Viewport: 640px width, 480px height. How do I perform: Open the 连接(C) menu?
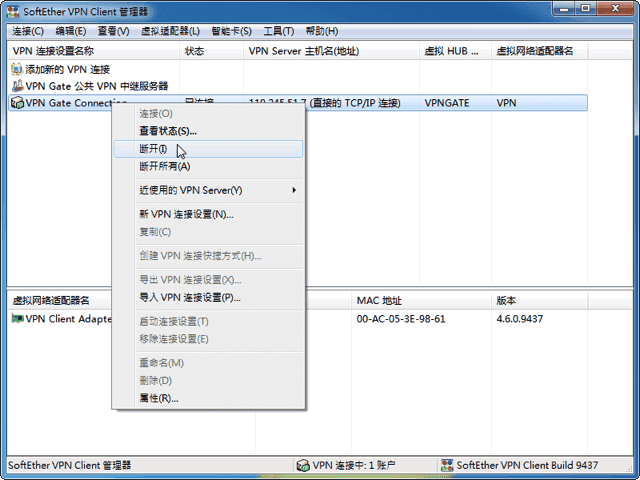pos(28,31)
